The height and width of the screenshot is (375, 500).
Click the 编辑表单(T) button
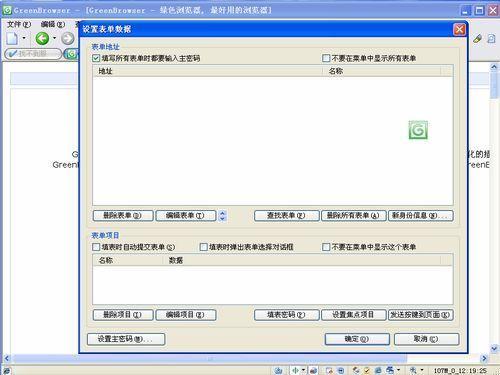pos(186,216)
